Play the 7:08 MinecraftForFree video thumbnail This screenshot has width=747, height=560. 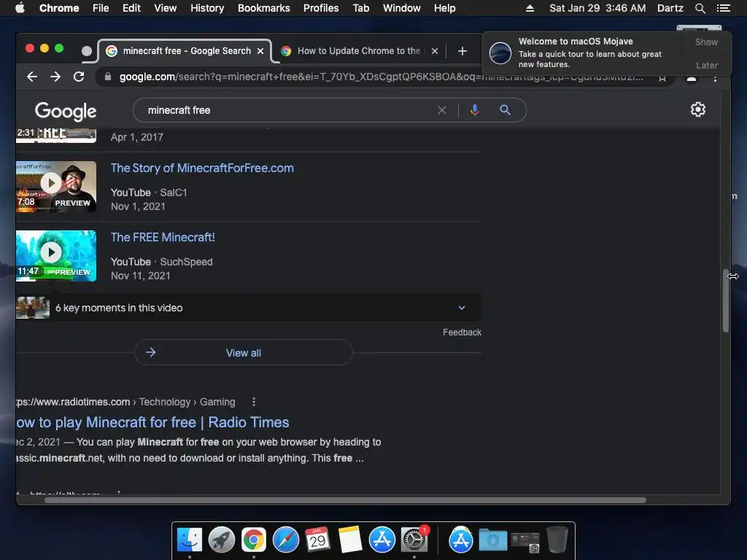(55, 186)
